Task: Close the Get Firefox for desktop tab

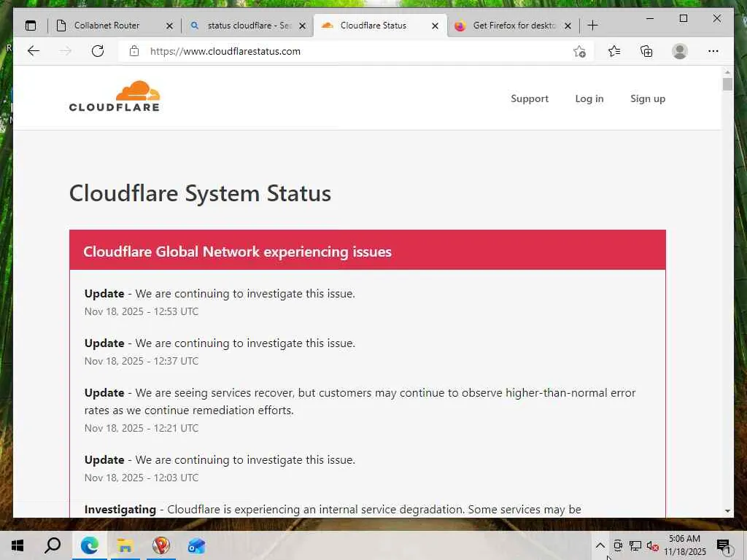Action: point(568,26)
